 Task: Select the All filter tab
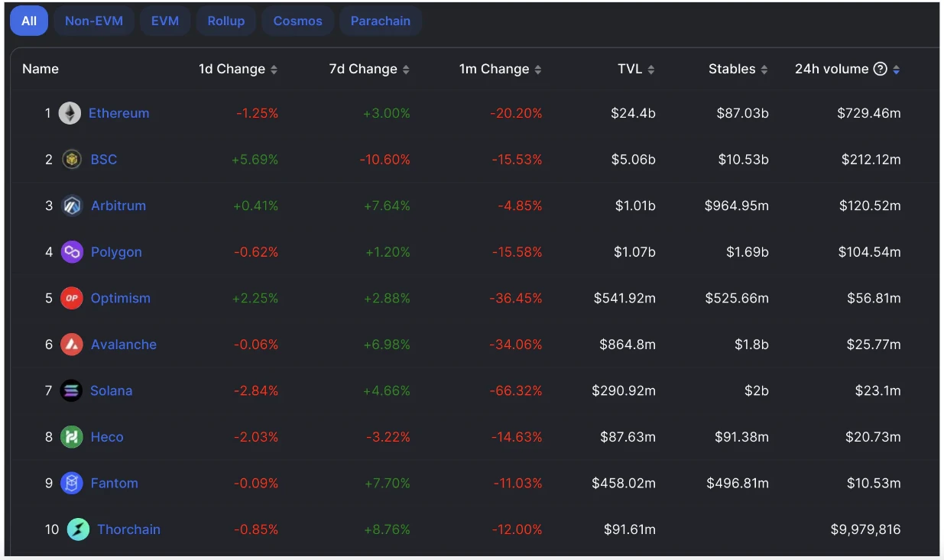(x=29, y=21)
